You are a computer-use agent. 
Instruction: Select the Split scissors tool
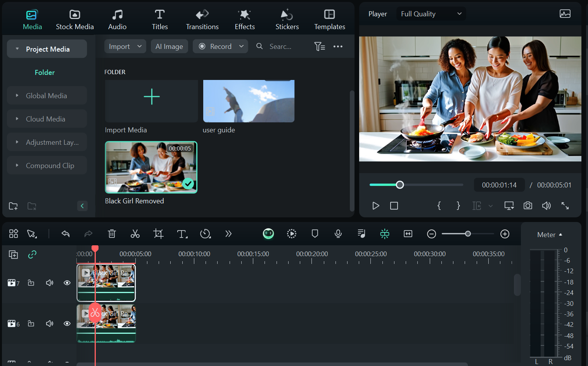tap(135, 234)
